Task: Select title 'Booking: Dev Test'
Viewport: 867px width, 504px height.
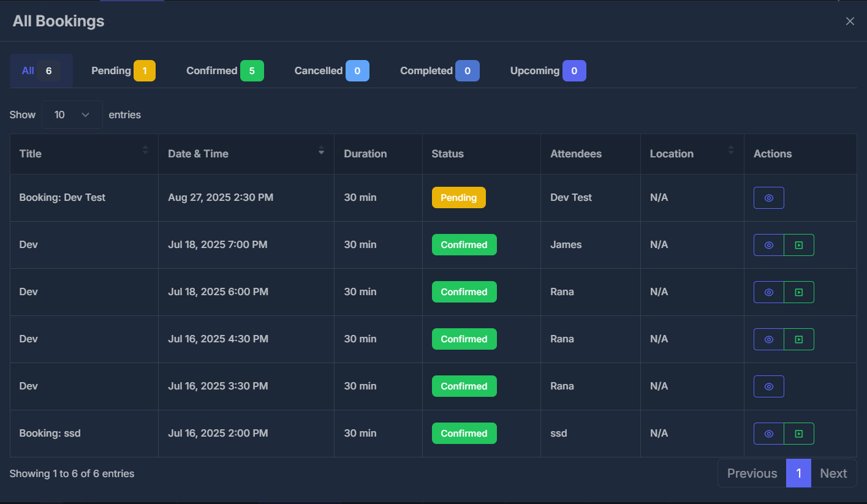Action: pyautogui.click(x=62, y=198)
